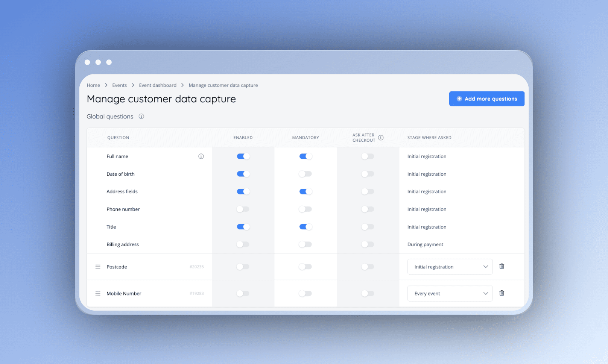Click the plus icon in Add more questions

pyautogui.click(x=459, y=99)
